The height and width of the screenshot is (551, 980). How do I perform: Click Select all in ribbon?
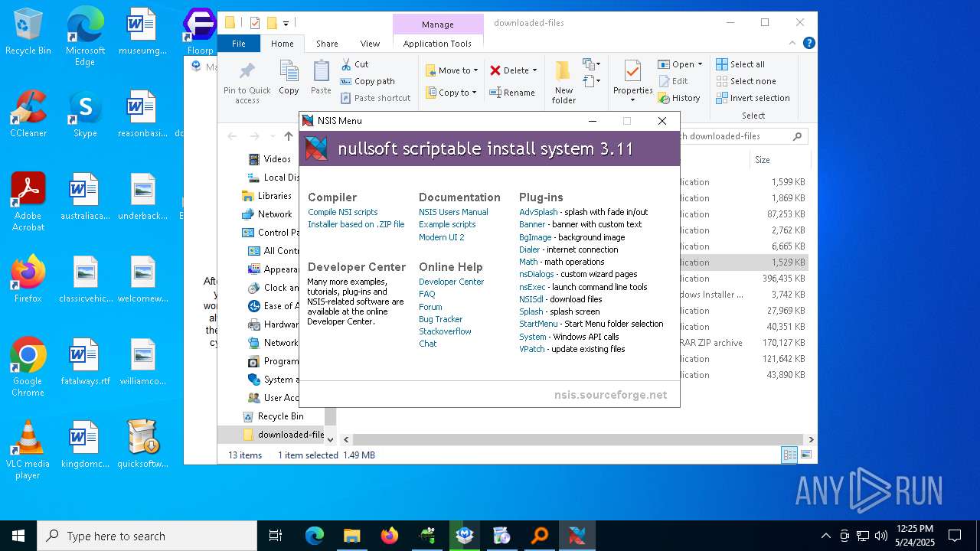(x=740, y=64)
